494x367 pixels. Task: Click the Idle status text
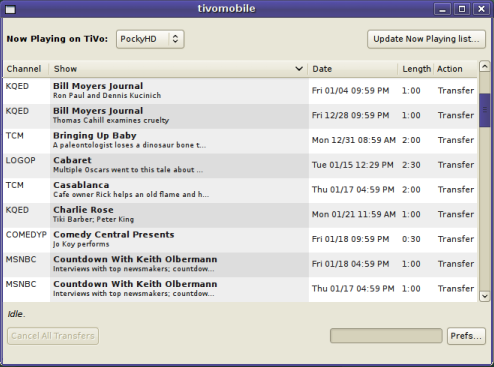pyautogui.click(x=16, y=314)
